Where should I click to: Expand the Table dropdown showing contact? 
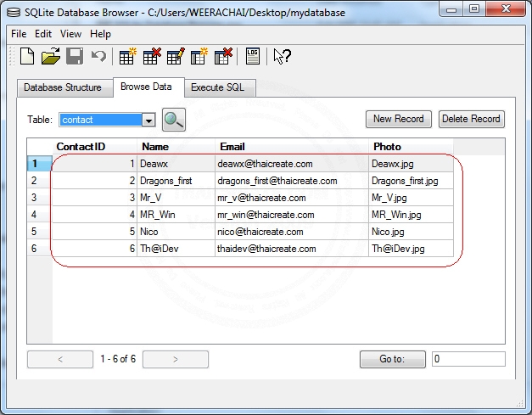(148, 121)
